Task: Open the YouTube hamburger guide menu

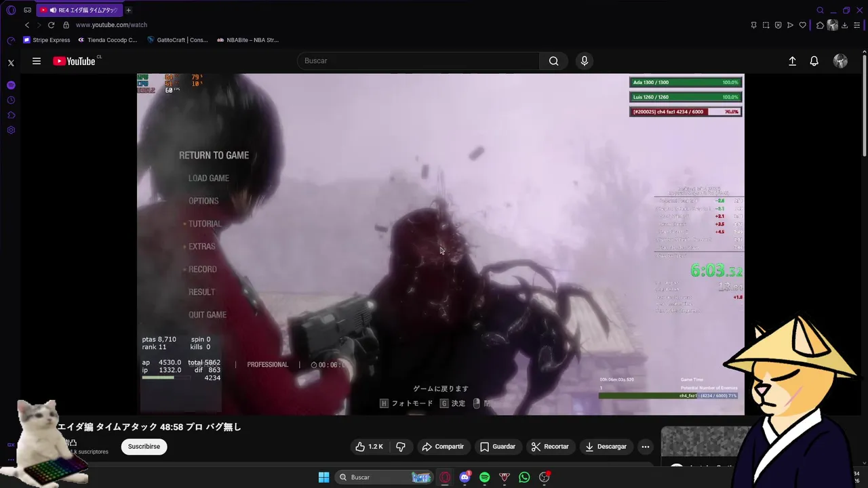Action: pos(37,61)
